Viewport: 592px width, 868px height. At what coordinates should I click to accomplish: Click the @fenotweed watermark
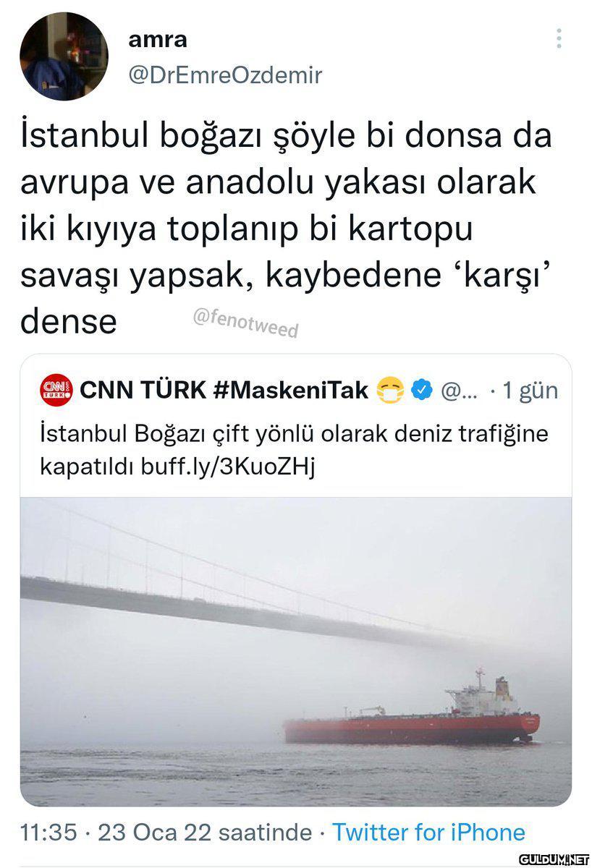245,323
